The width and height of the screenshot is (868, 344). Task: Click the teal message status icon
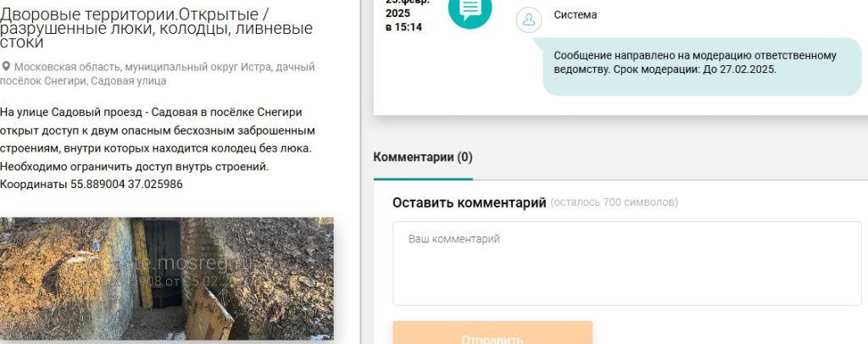point(470,10)
